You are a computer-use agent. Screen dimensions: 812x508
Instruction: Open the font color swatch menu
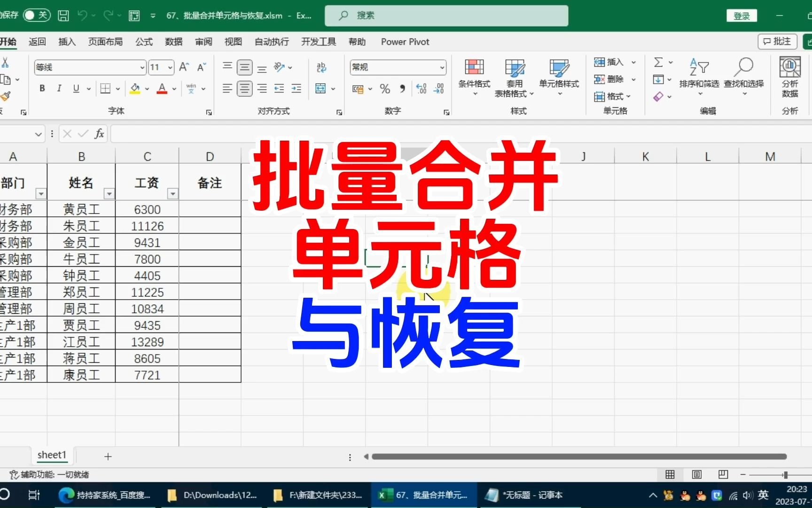[x=173, y=89]
